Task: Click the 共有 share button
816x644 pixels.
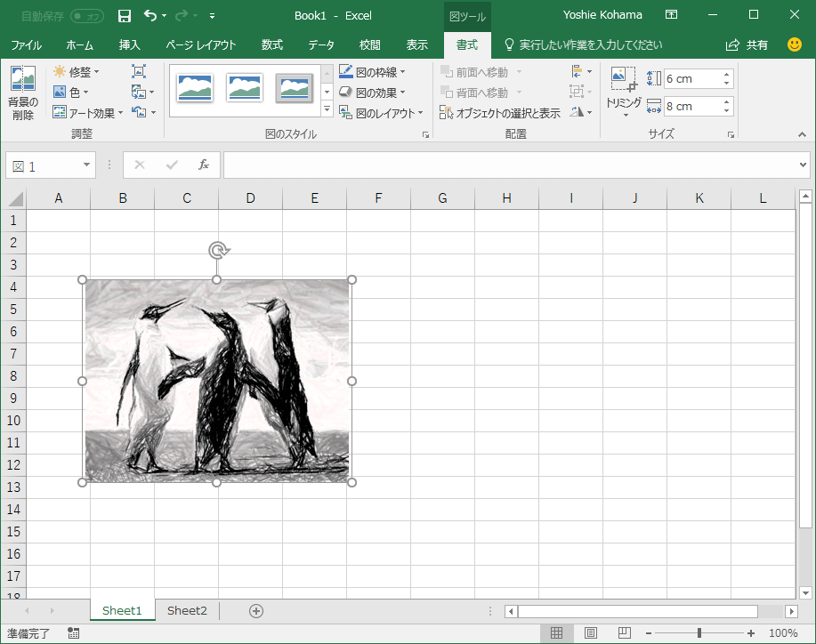Action: click(x=747, y=44)
